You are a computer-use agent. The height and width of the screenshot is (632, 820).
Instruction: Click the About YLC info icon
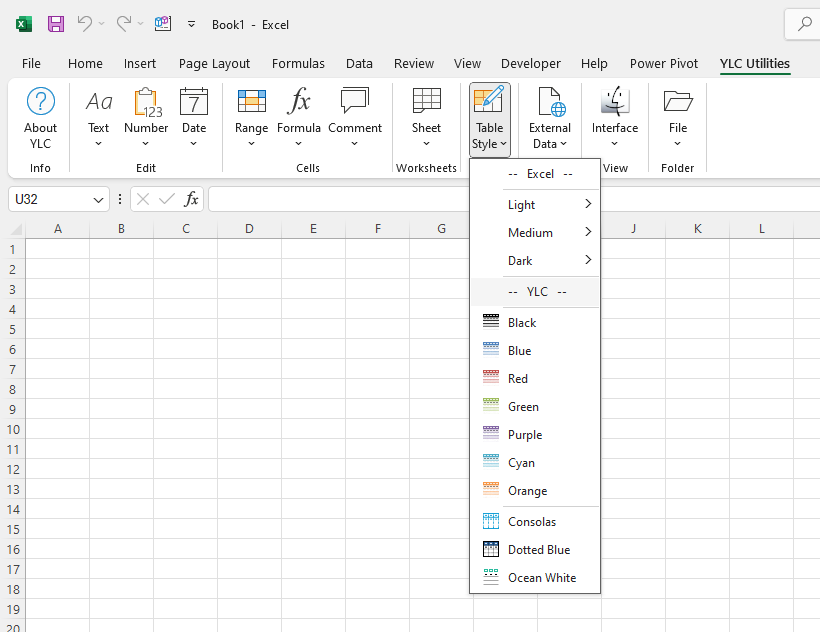[x=40, y=102]
